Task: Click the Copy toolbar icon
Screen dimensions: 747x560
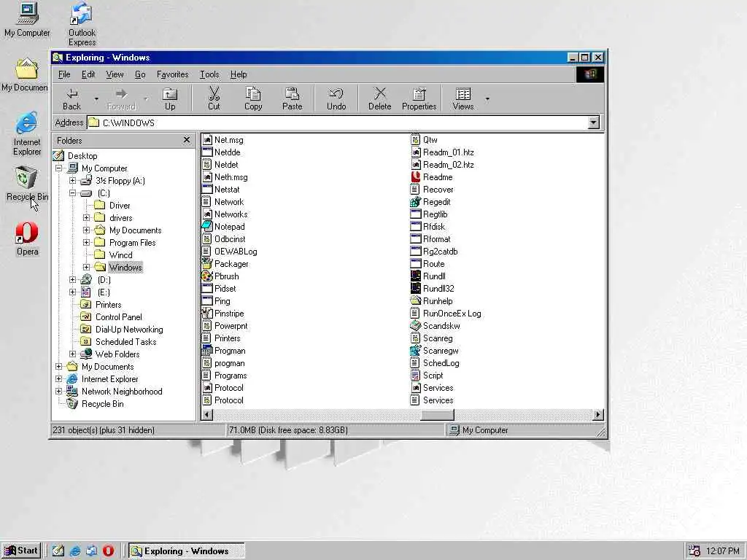Action: (253, 98)
